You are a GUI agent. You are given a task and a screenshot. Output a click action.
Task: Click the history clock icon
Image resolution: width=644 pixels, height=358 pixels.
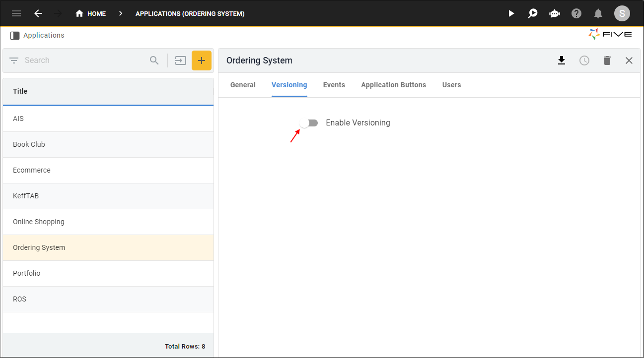pos(584,60)
